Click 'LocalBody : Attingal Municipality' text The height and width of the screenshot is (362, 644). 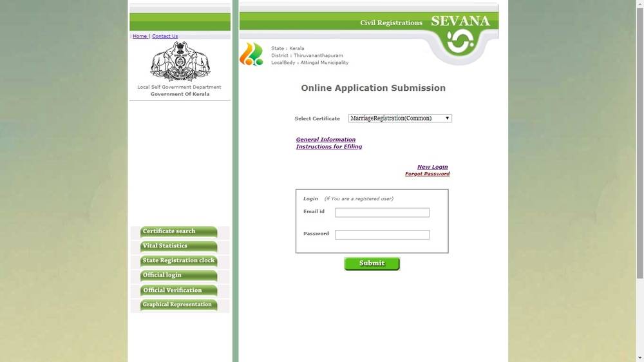pos(310,62)
